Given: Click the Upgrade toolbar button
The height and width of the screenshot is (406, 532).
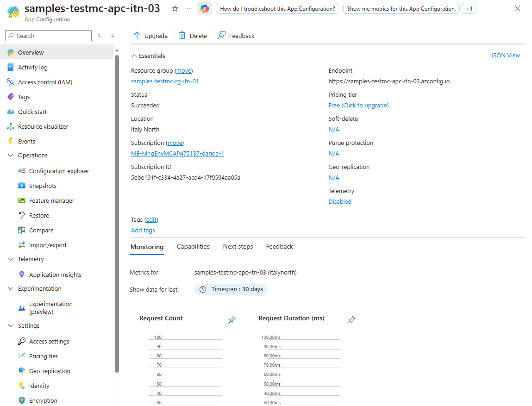Looking at the screenshot, I should pyautogui.click(x=150, y=36).
